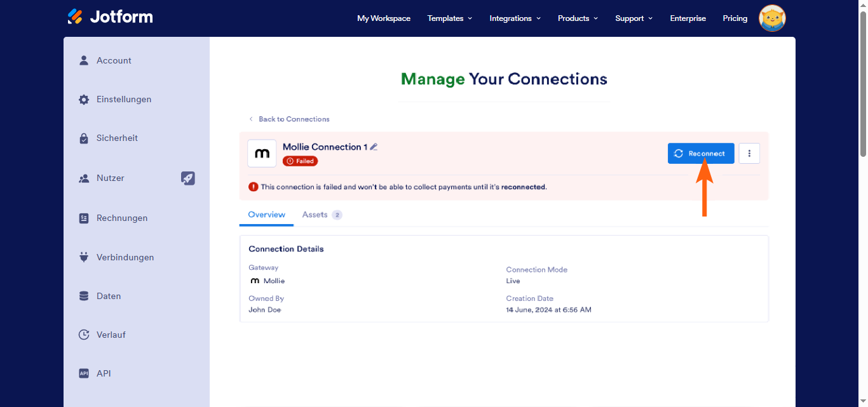Open the three-dot more options menu
Image resolution: width=868 pixels, height=407 pixels.
pyautogui.click(x=749, y=153)
